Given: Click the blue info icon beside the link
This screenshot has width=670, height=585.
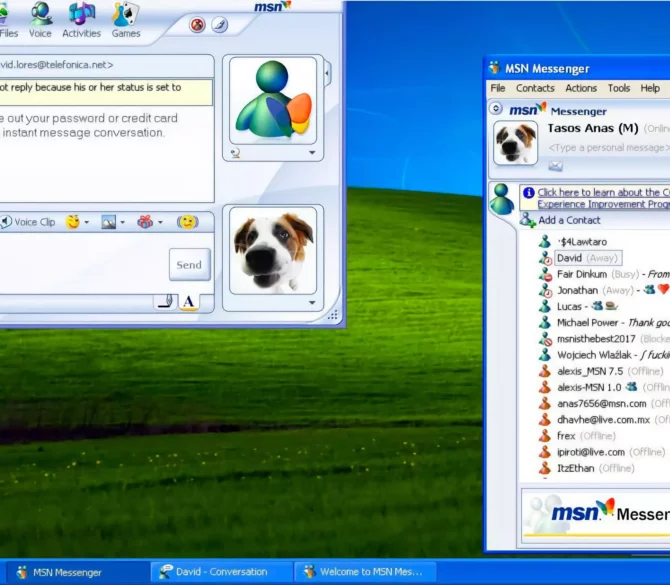Looking at the screenshot, I should pyautogui.click(x=529, y=193).
